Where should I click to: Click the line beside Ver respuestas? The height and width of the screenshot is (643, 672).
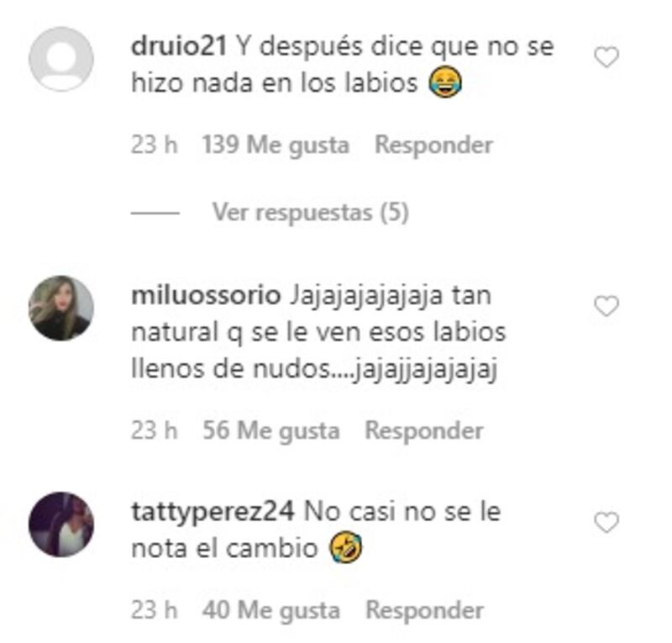(155, 213)
